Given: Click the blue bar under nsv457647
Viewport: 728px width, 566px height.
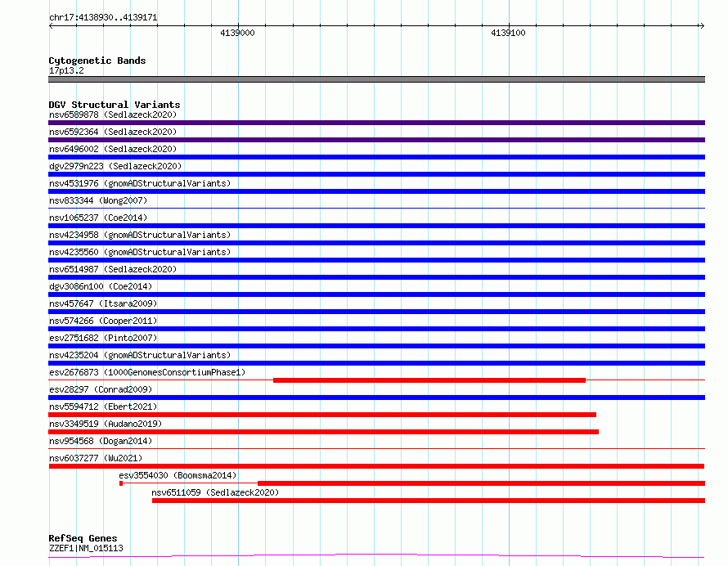Looking at the screenshot, I should [376, 312].
